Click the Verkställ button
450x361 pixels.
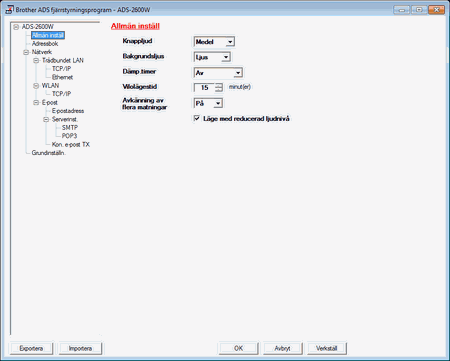coord(327,348)
